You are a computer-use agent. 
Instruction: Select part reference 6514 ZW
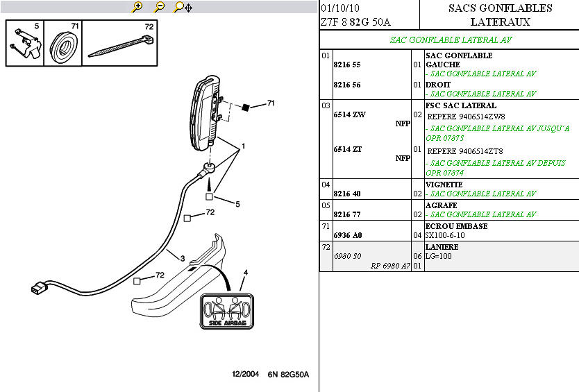(349, 114)
